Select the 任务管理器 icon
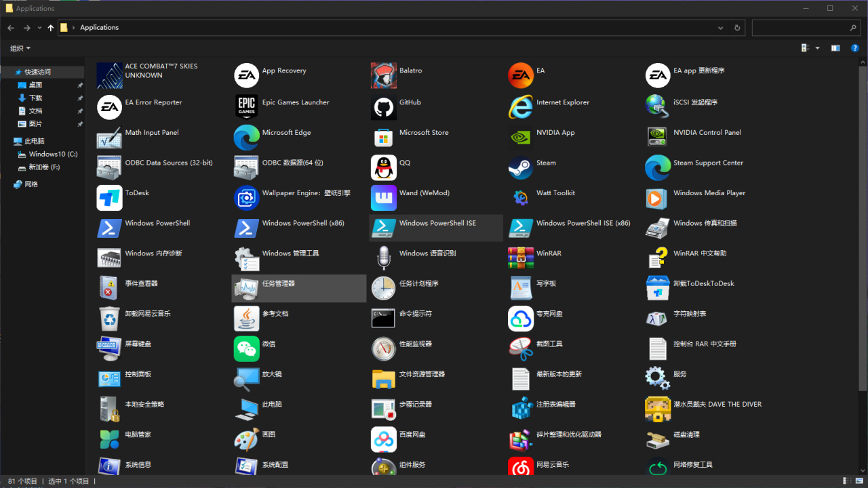The height and width of the screenshot is (488, 868). (247, 288)
